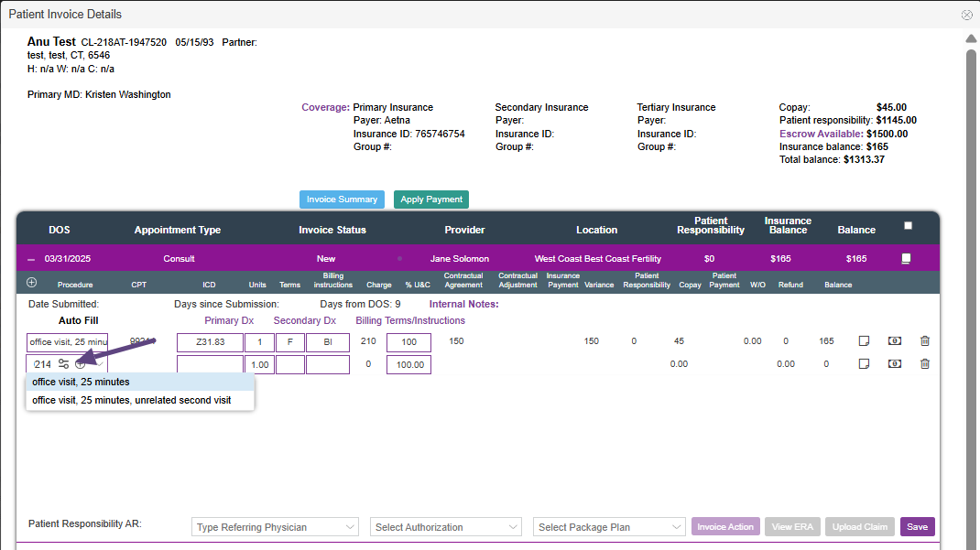Image resolution: width=980 pixels, height=550 pixels.
Task: Click payment icon on first procedure row
Action: tap(894, 341)
